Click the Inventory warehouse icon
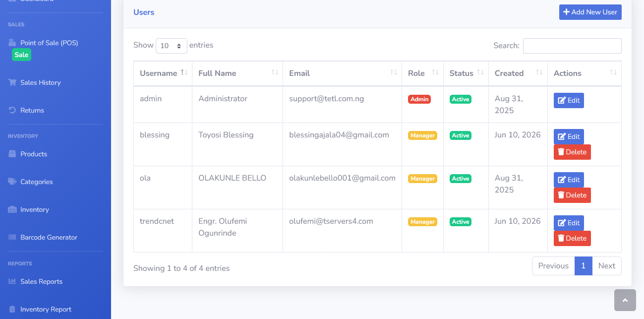Image resolution: width=644 pixels, height=319 pixels. click(x=12, y=209)
